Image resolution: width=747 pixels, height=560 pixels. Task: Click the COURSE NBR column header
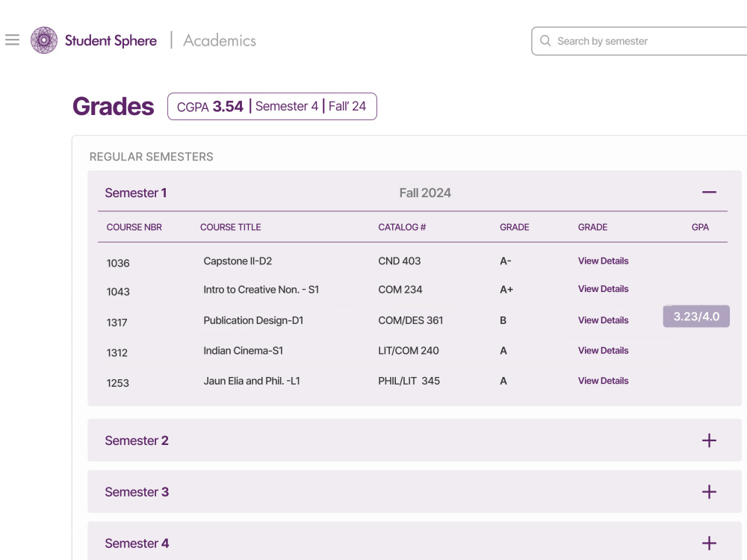(134, 227)
